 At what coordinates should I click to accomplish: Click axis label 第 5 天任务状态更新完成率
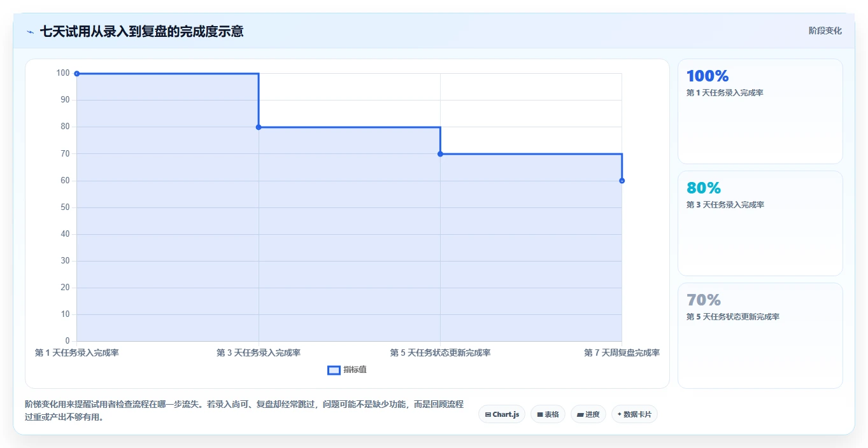[440, 353]
